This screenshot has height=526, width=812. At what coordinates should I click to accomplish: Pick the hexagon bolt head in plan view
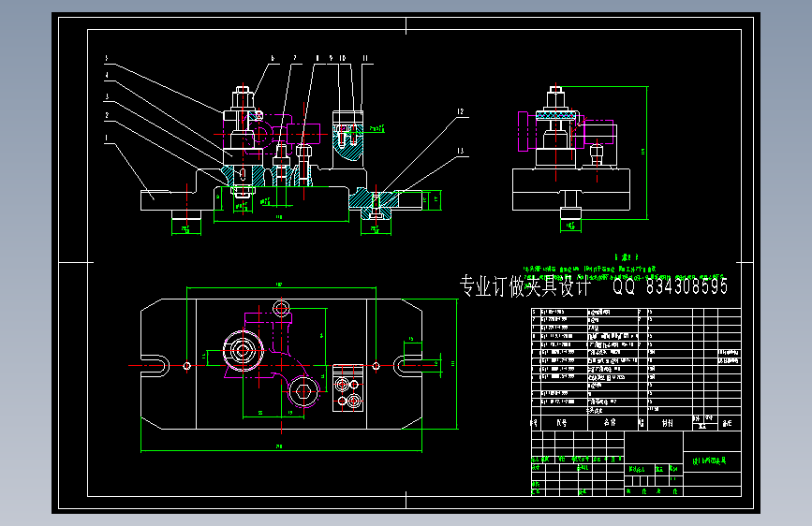click(x=304, y=392)
